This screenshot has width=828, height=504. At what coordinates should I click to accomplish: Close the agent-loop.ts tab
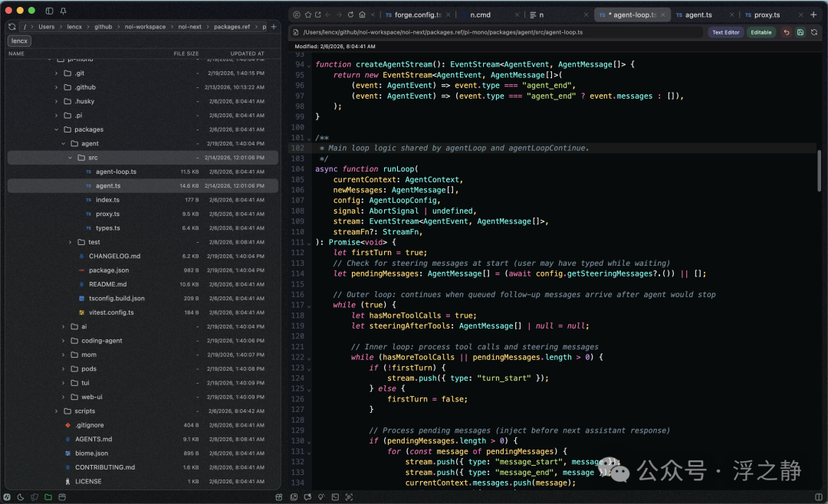[x=662, y=15]
